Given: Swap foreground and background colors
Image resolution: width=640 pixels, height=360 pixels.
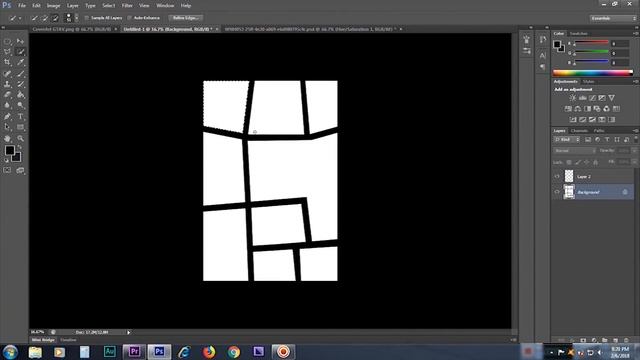Looking at the screenshot, I should 19,147.
